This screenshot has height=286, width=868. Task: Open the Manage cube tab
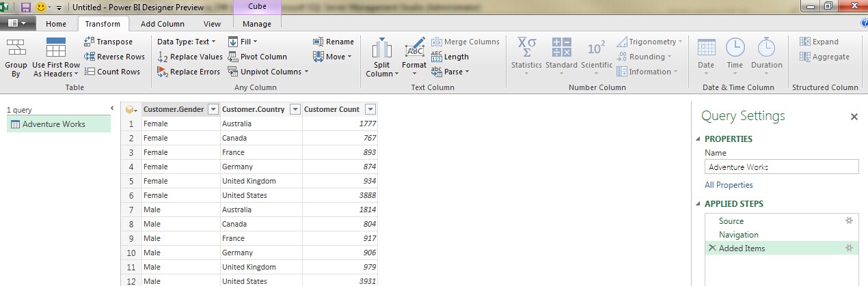point(257,24)
